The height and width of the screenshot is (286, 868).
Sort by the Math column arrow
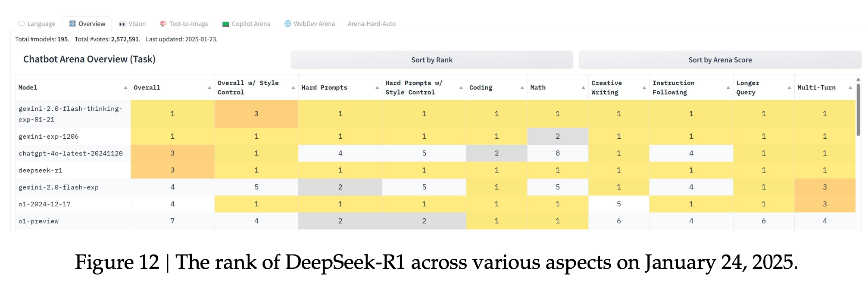click(583, 87)
